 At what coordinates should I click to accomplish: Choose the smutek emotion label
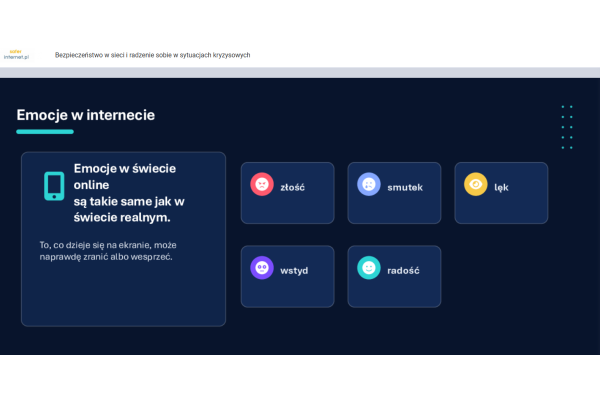(x=406, y=186)
